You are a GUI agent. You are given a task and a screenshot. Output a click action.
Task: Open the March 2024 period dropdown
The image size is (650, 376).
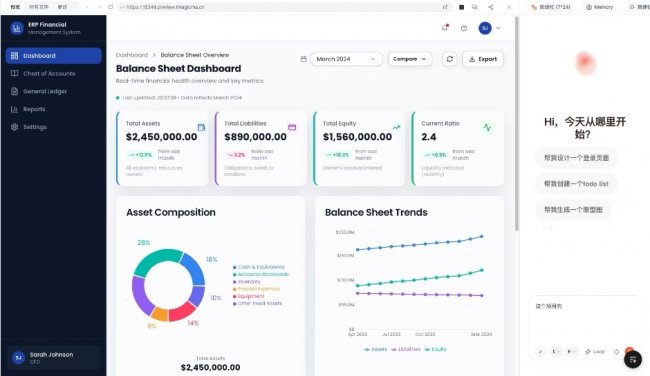tap(346, 59)
